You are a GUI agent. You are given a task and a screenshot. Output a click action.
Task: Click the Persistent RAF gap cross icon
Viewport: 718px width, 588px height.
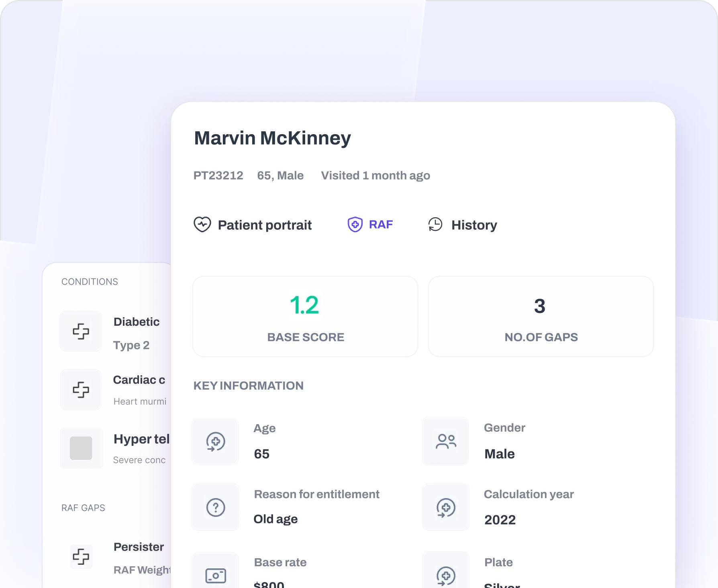[81, 557]
